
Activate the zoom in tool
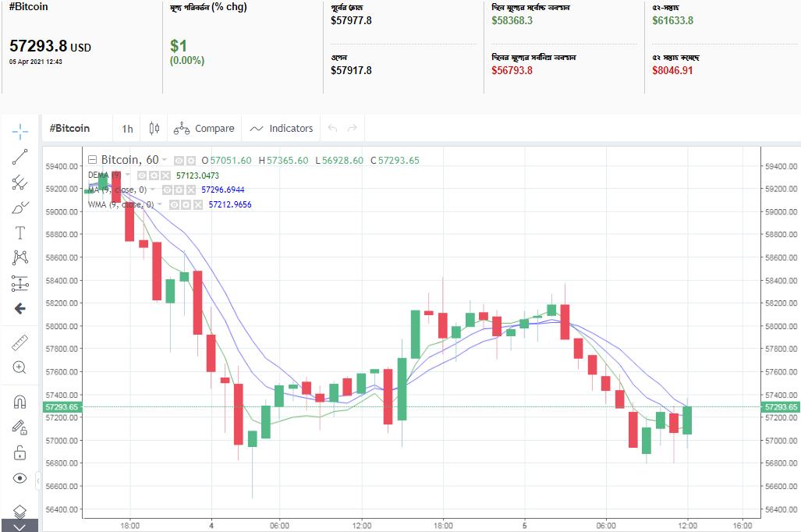[x=20, y=367]
